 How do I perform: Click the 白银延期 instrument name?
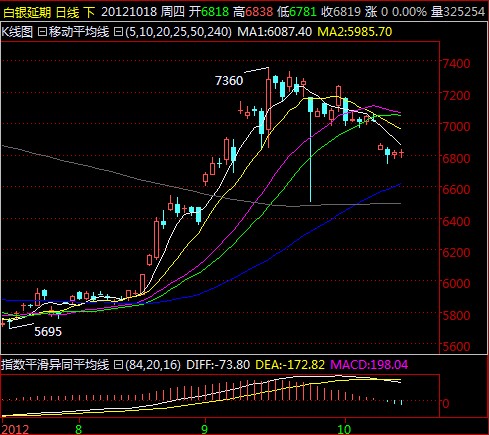[27, 13]
